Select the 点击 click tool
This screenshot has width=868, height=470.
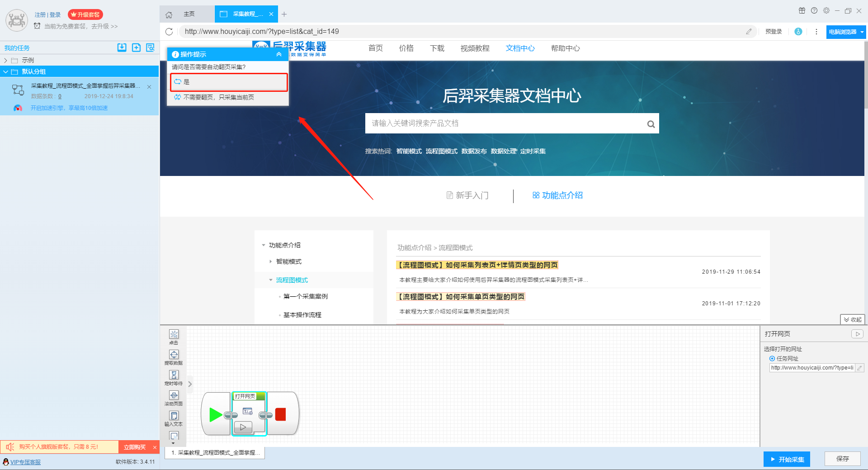tap(174, 337)
